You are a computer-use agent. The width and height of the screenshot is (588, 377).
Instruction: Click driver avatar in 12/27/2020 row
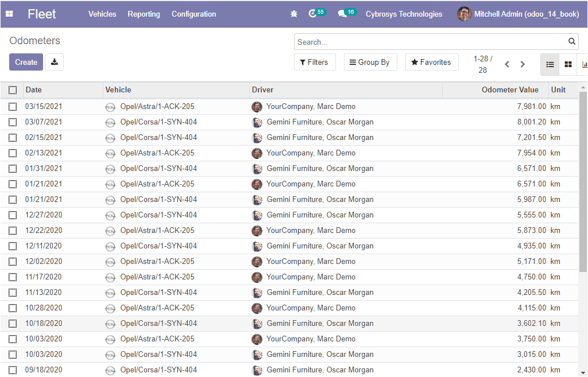tap(257, 215)
